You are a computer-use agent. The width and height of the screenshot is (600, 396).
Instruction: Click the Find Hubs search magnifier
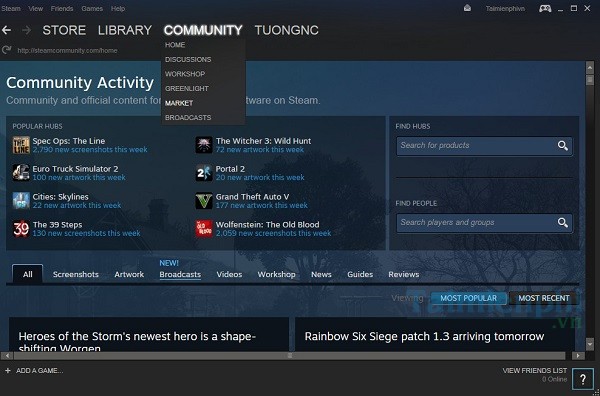pos(562,146)
